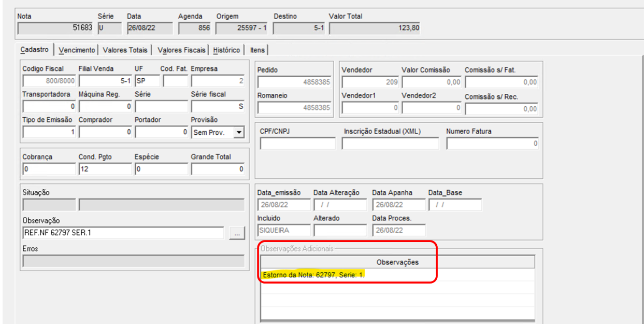
Task: Click the Erros field
Action: point(133,261)
